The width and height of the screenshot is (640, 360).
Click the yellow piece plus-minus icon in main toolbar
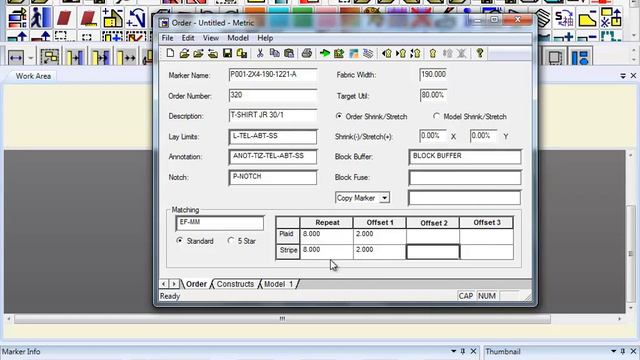[x=112, y=18]
